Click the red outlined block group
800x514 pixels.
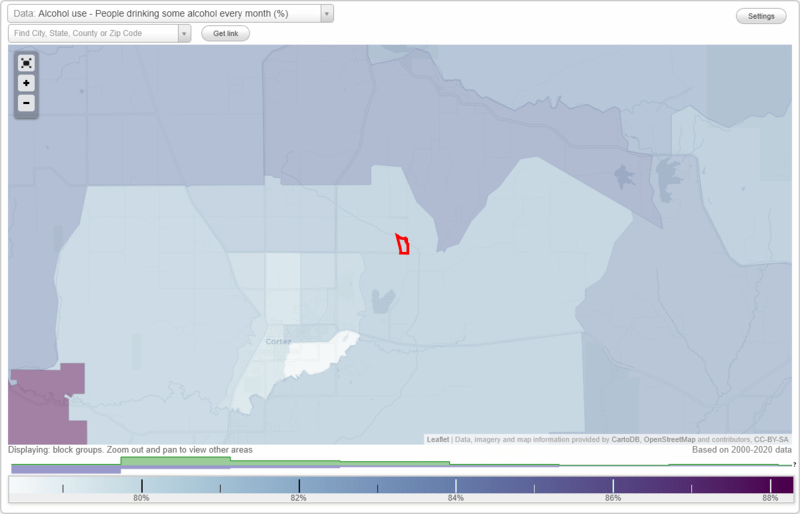pyautogui.click(x=403, y=244)
